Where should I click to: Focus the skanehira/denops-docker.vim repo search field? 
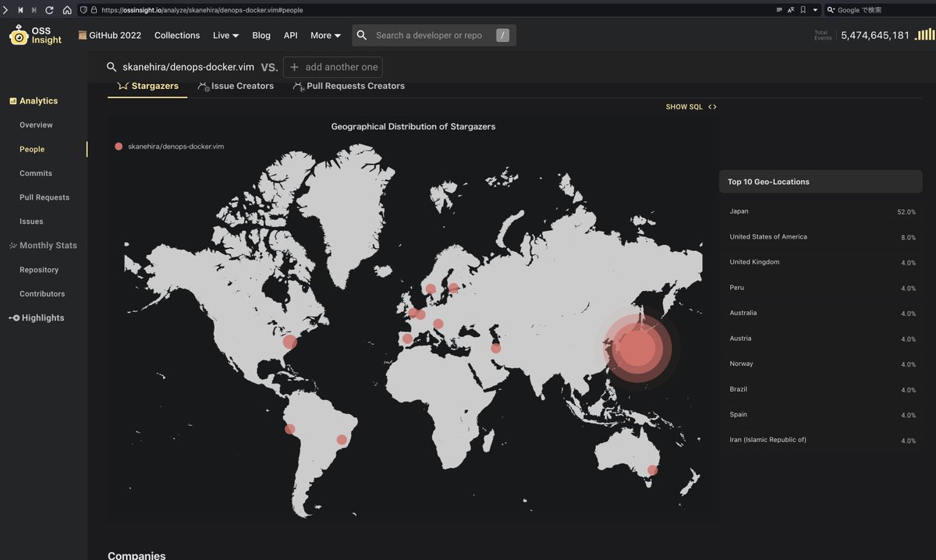pos(188,67)
